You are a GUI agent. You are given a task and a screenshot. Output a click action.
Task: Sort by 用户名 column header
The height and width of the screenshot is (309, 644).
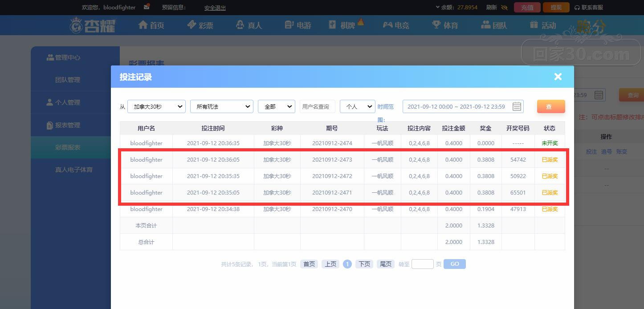tap(146, 128)
